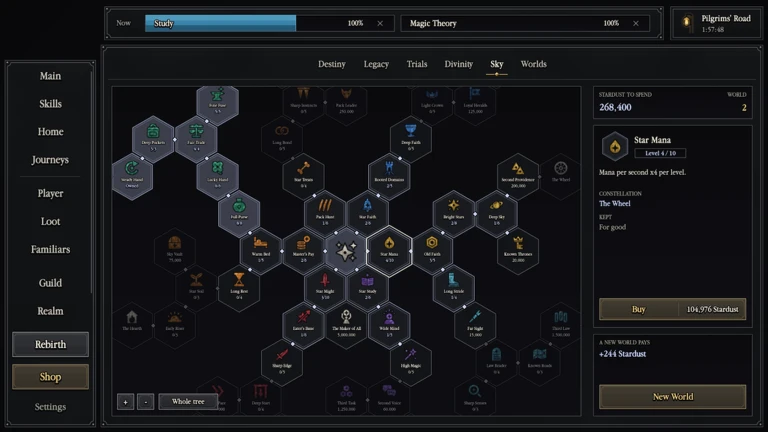Open the Shop
The image size is (768, 432).
pos(50,377)
